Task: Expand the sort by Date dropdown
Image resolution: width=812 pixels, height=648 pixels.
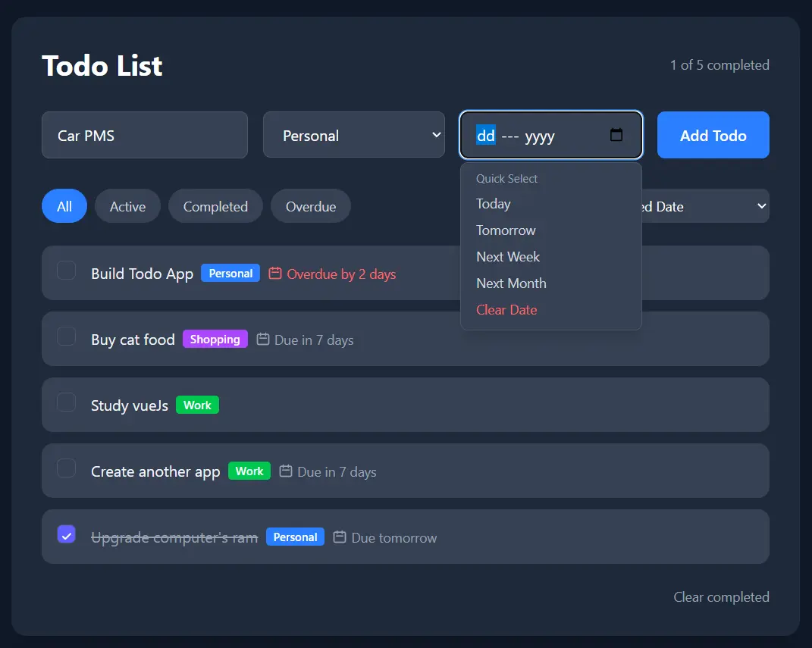Action: click(705, 206)
